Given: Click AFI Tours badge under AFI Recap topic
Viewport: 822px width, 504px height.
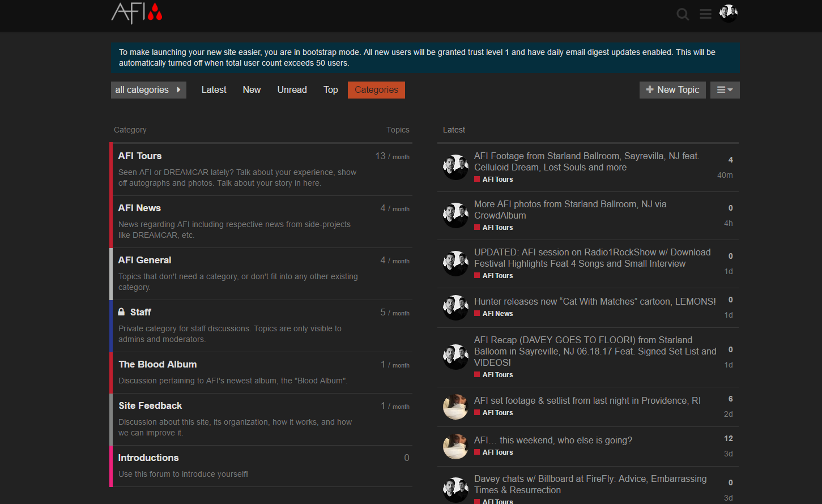Looking at the screenshot, I should click(x=493, y=374).
